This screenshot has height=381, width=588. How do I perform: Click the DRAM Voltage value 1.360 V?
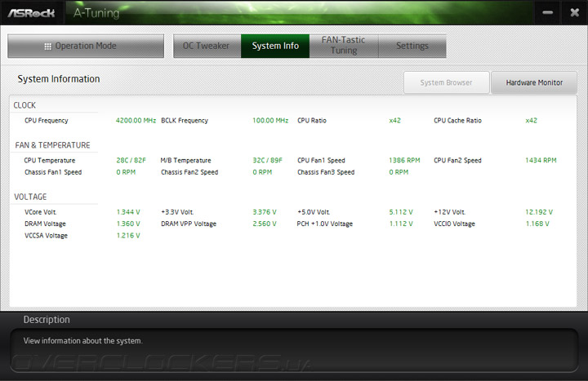pos(128,224)
